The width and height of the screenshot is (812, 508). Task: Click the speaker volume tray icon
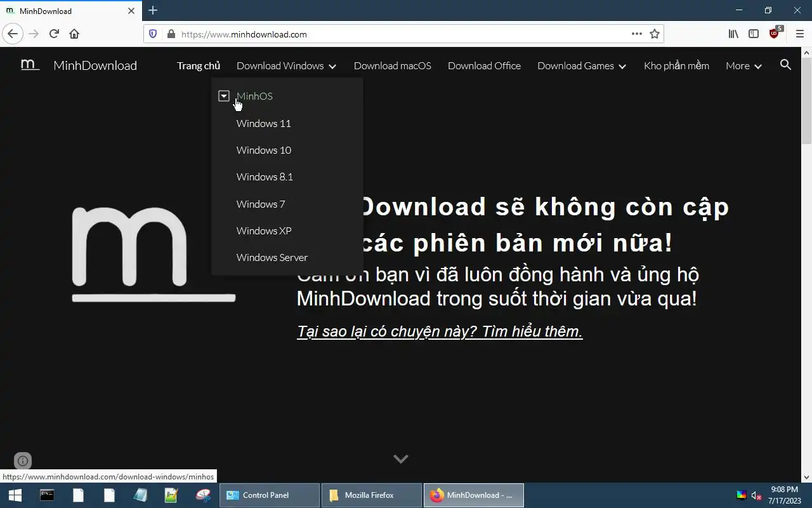(756, 495)
